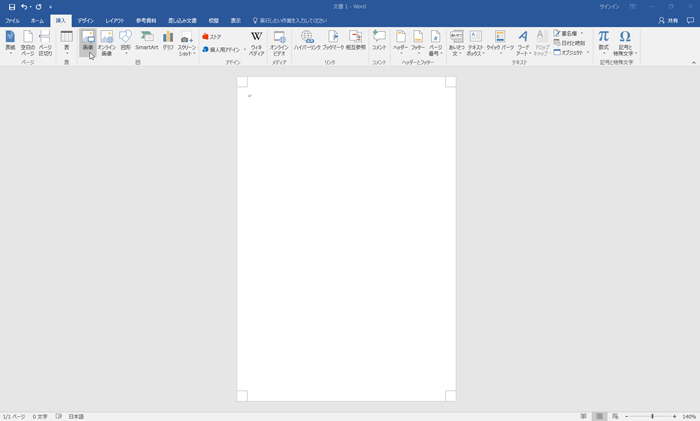Switch to the ホーム (Home) tab
Image resolution: width=700 pixels, height=421 pixels.
pyautogui.click(x=37, y=20)
